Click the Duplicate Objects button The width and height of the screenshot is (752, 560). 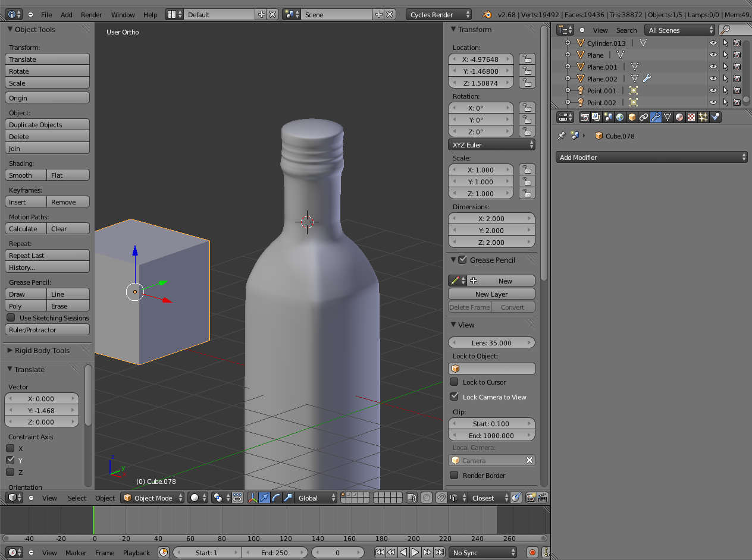(47, 124)
